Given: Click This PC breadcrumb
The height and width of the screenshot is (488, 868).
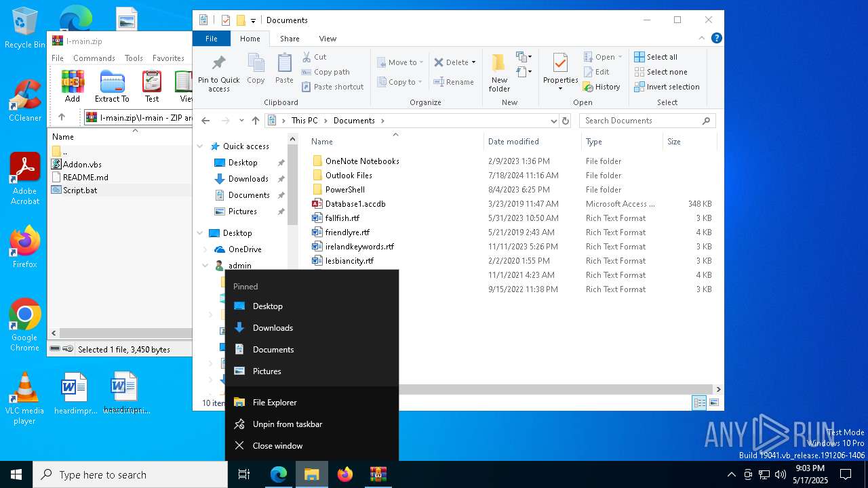Looking at the screenshot, I should 304,121.
